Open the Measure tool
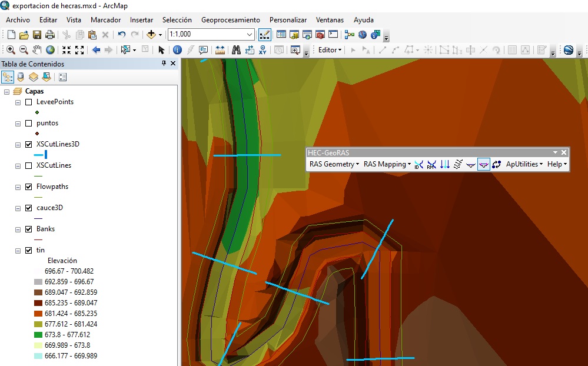Viewport: 588px width, 366px height. (x=220, y=50)
